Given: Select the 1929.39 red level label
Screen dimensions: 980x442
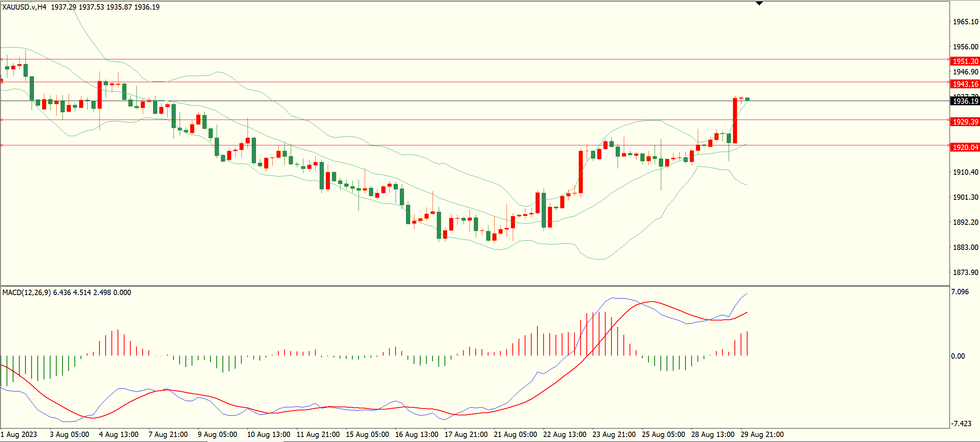Looking at the screenshot, I should [x=965, y=122].
